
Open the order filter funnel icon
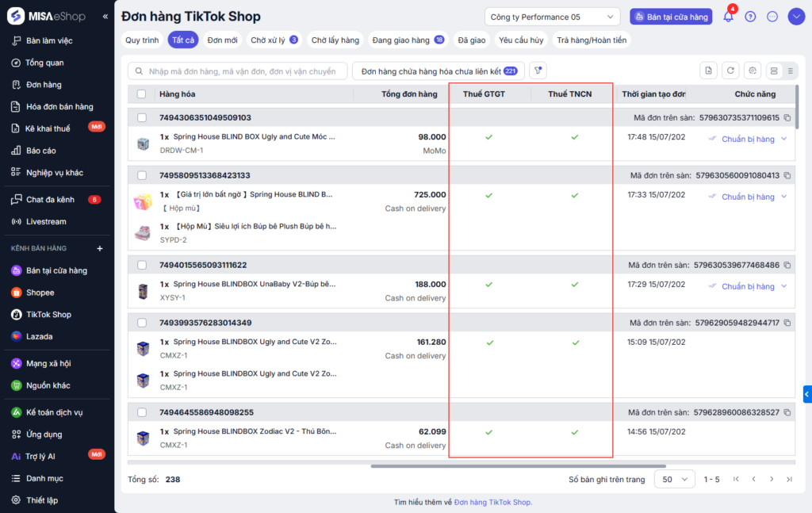538,71
